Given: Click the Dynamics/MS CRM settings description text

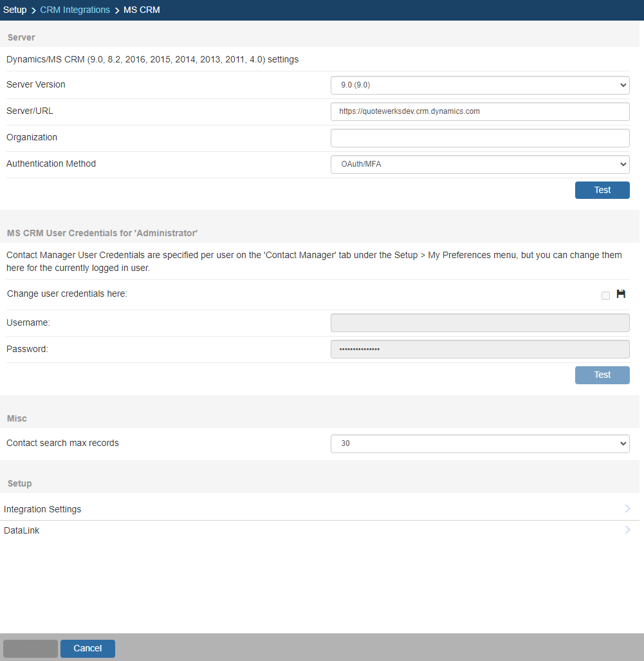Looking at the screenshot, I should click(x=152, y=59).
